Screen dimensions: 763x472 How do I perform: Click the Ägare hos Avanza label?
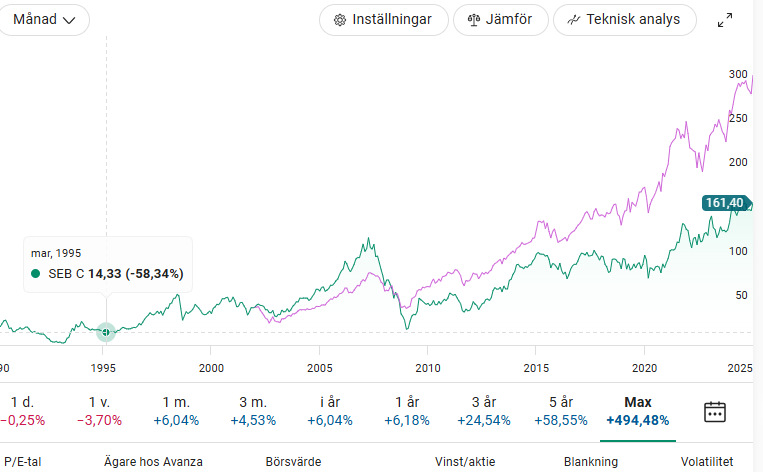click(x=153, y=462)
